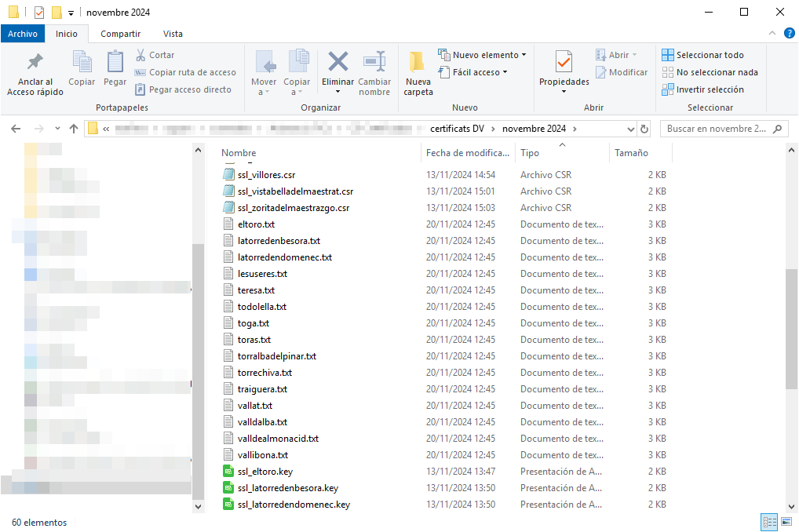This screenshot has height=532, width=799.
Task: Select ssl_latorredenbesora.key green file icon
Action: point(229,488)
